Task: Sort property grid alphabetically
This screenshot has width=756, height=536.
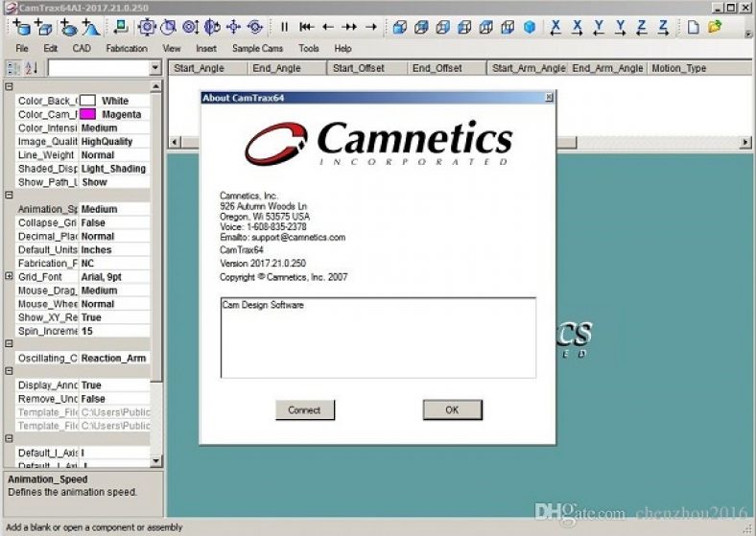Action: click(x=32, y=68)
